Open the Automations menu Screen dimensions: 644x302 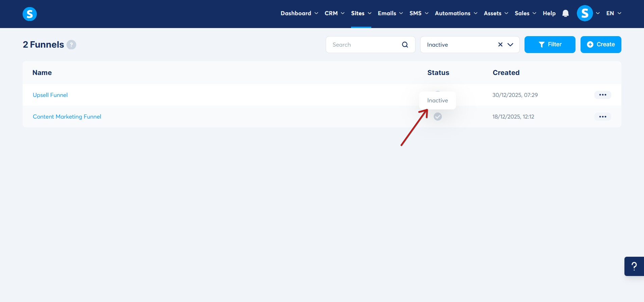click(456, 13)
